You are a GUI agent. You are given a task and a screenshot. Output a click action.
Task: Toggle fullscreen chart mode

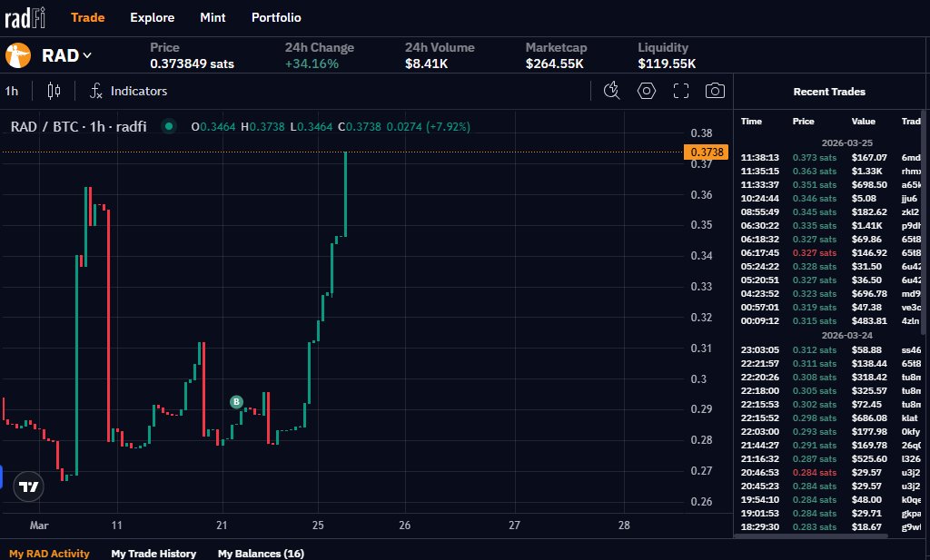[x=681, y=91]
